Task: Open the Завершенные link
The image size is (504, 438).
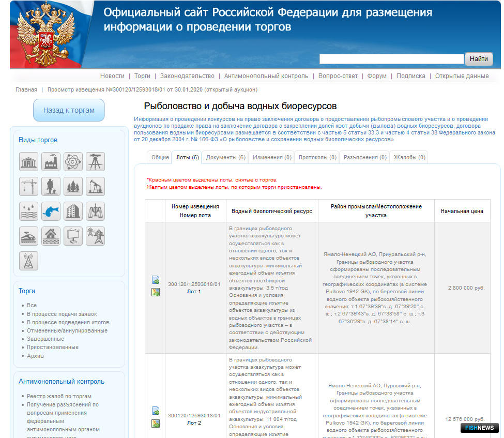Action: [x=45, y=339]
